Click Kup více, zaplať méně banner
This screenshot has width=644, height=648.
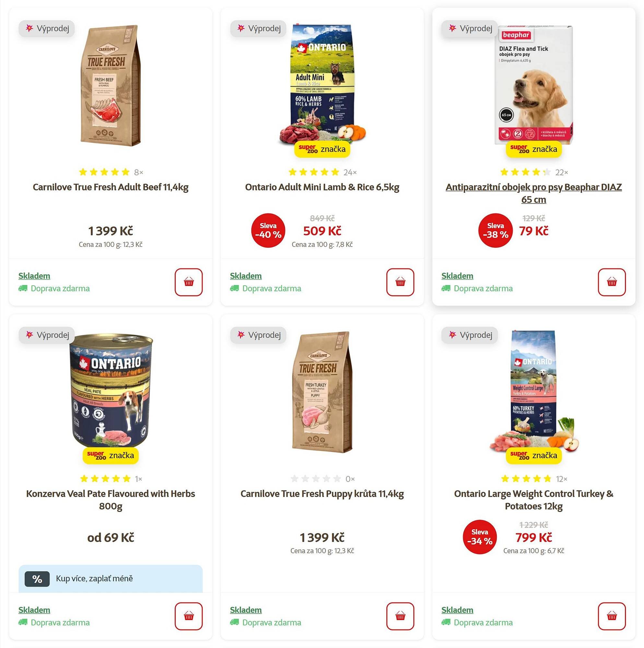tap(111, 579)
